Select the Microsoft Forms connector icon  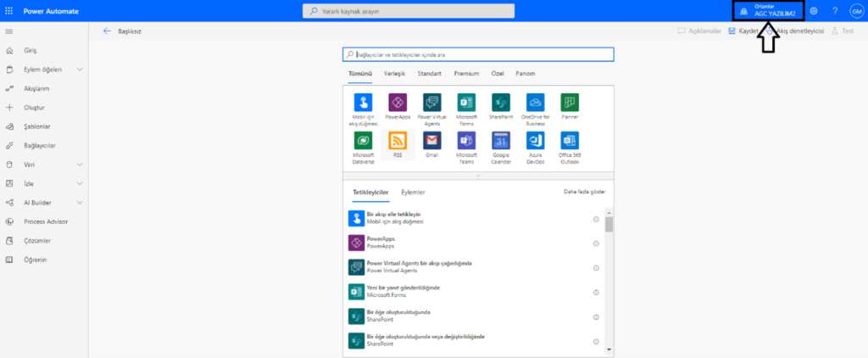click(x=466, y=103)
